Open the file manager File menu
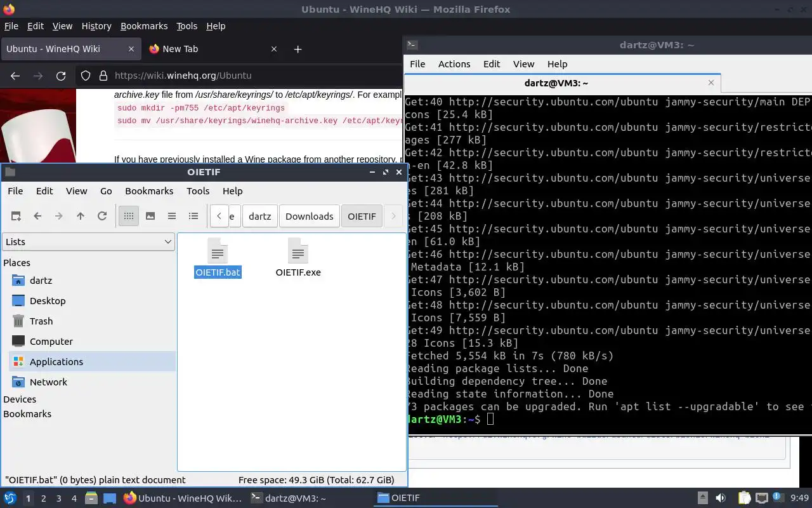812x508 pixels. coord(15,190)
